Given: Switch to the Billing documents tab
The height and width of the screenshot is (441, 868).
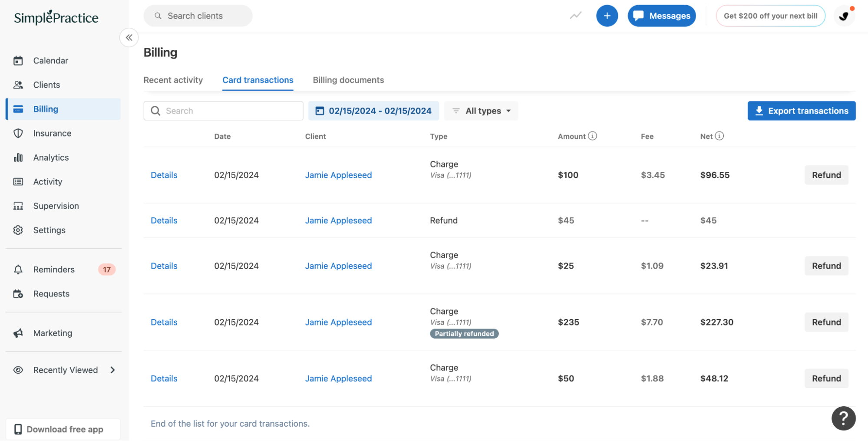Looking at the screenshot, I should 349,80.
